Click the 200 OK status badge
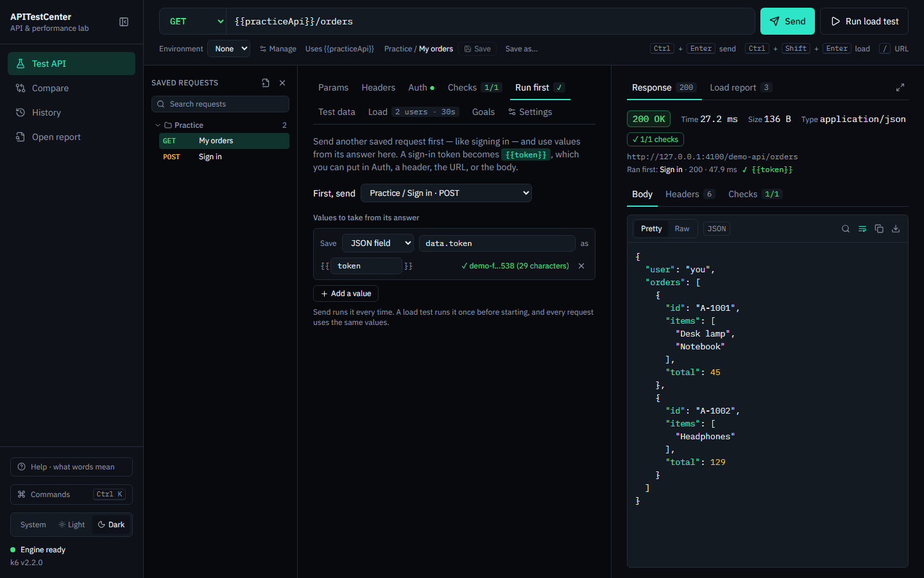 (x=649, y=119)
